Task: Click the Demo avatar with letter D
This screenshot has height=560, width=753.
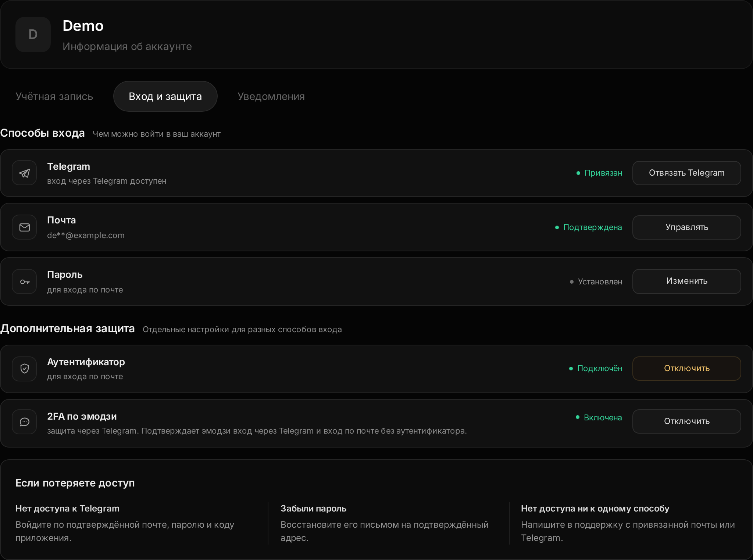Action: coord(33,35)
